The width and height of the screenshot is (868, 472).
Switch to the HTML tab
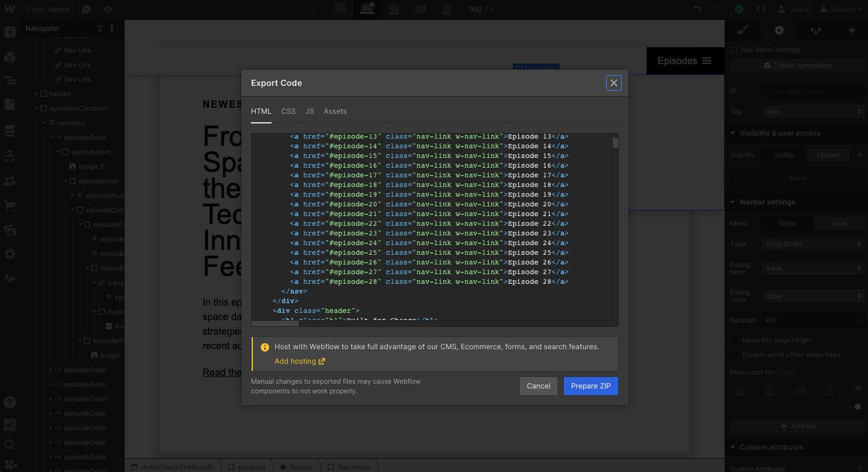(x=261, y=111)
